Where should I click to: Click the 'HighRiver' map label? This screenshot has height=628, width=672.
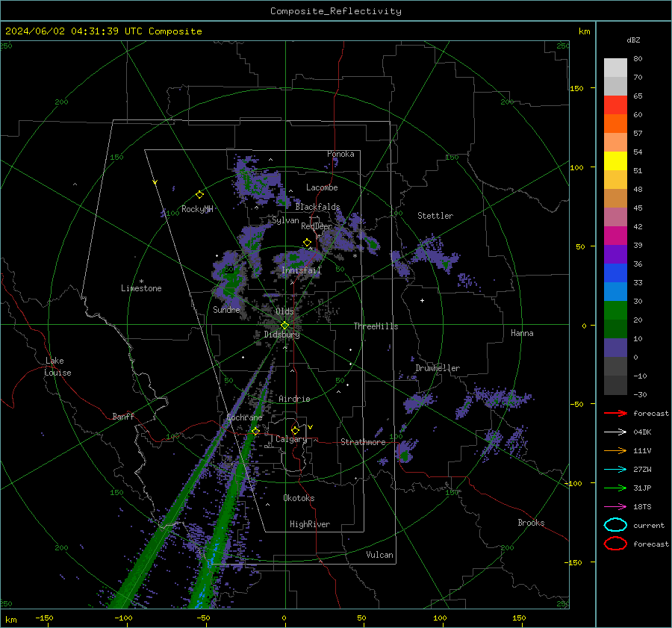tap(310, 524)
